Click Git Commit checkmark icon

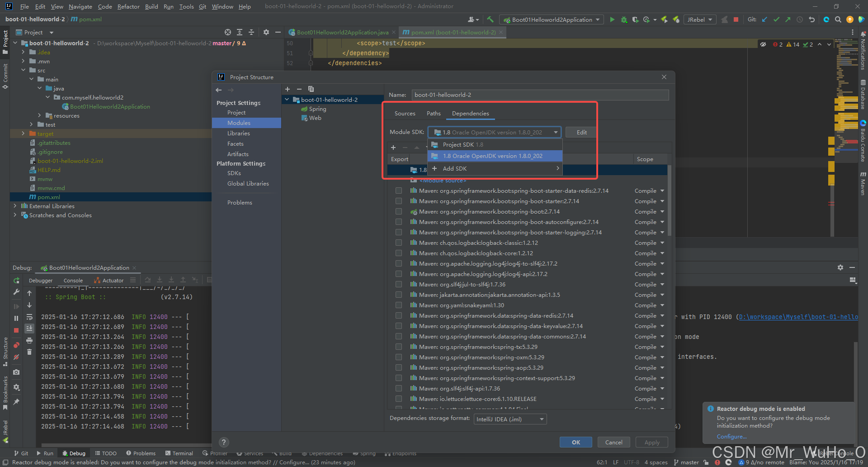click(x=776, y=19)
